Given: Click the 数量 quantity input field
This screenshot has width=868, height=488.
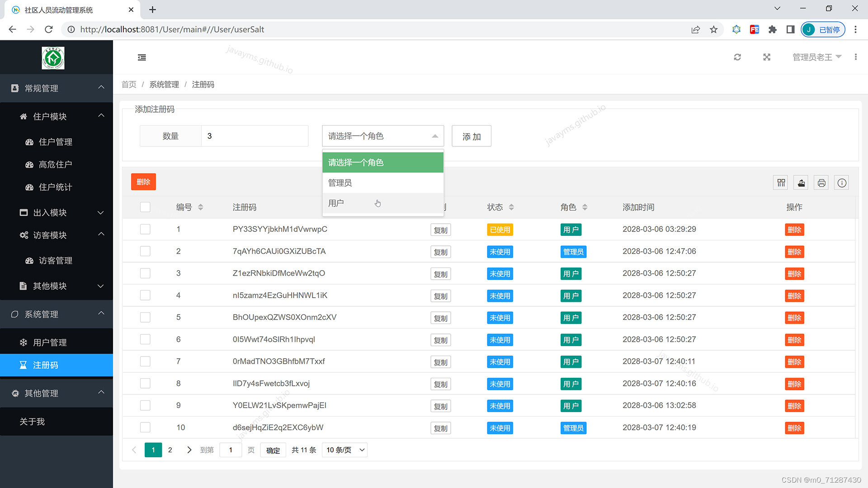Looking at the screenshot, I should click(x=255, y=136).
